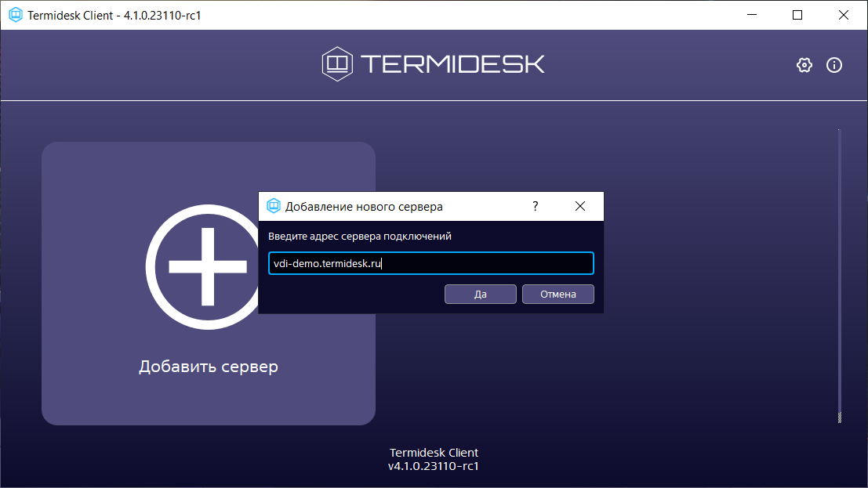
Task: Click the Добавить сервер label
Action: [209, 367]
